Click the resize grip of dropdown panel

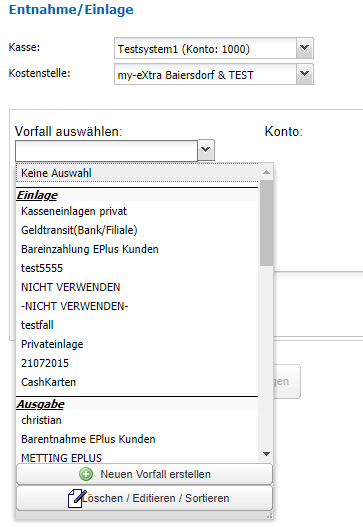(x=270, y=516)
